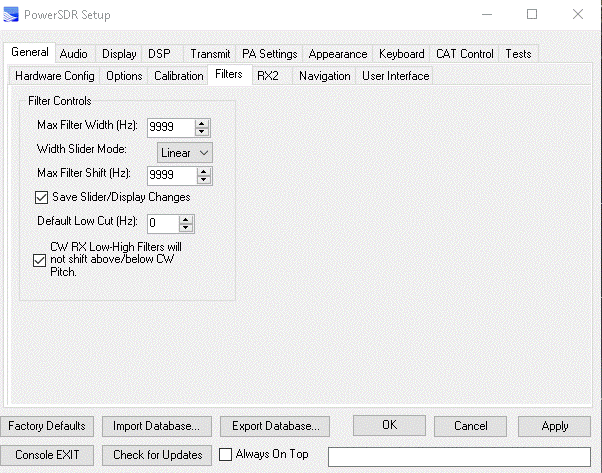Toggle Save Slider/Display Changes checkbox
The image size is (602, 473).
pos(41,197)
